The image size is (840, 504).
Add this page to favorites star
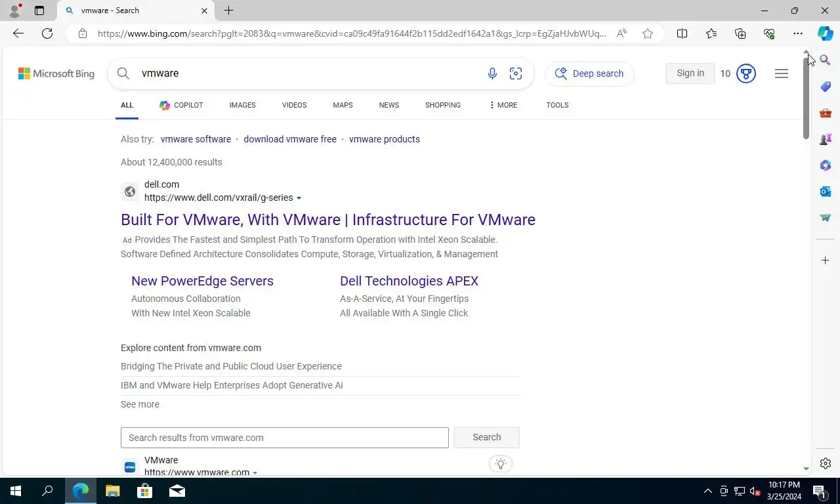pos(648,33)
